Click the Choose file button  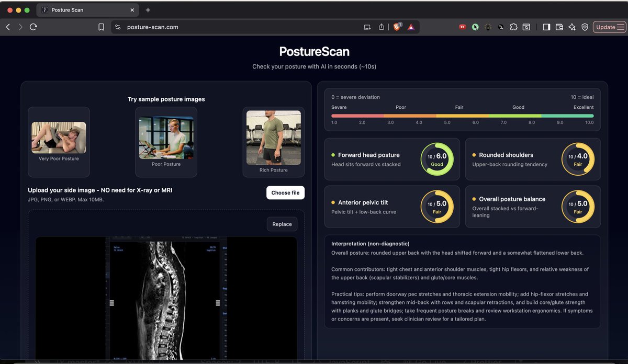tap(285, 192)
